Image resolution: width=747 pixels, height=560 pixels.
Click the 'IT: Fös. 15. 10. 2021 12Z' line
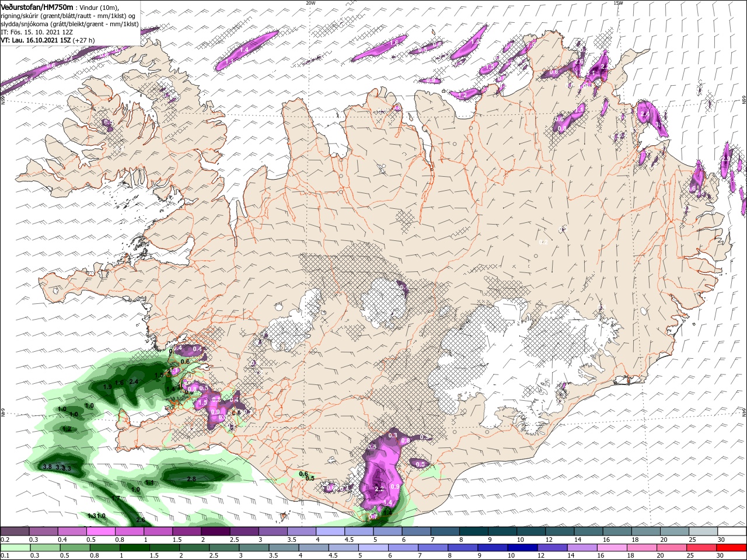click(x=37, y=32)
